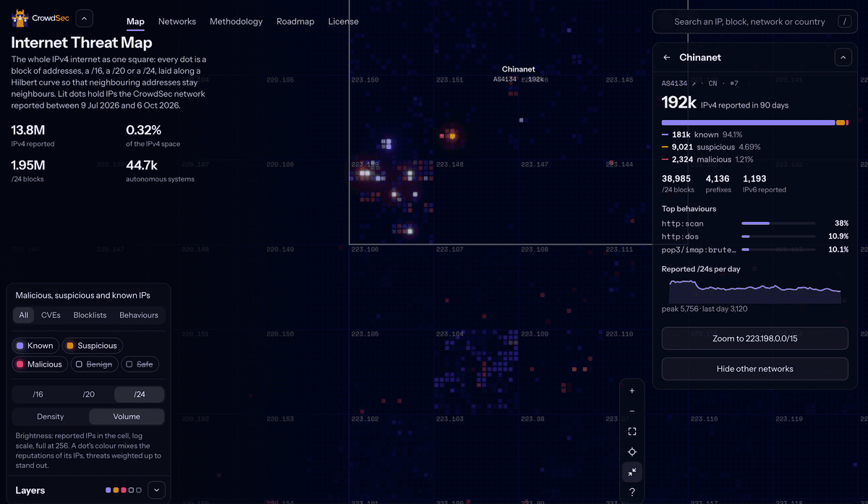Select the CVEs filter tab
868x504 pixels.
(51, 315)
